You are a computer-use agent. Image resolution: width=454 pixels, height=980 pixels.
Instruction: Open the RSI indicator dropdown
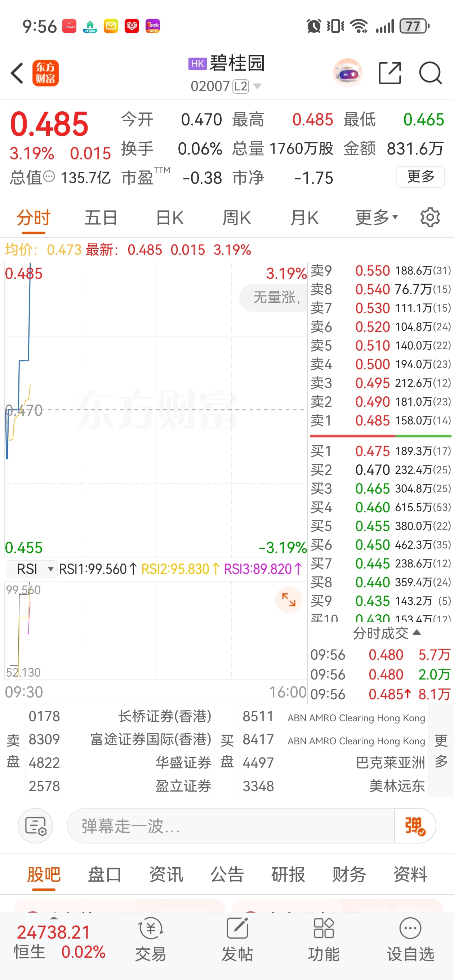[31, 569]
